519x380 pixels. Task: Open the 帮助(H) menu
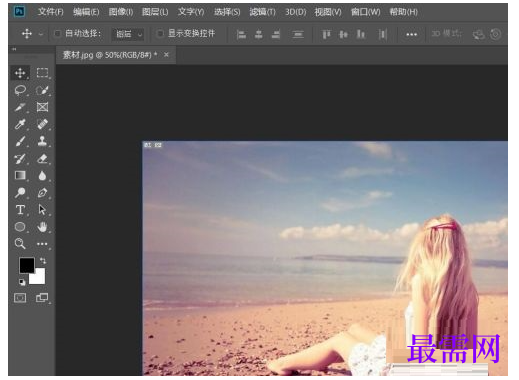[x=404, y=12]
